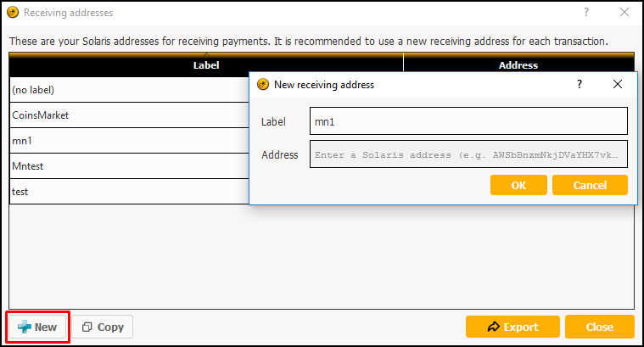The image size is (644, 347).
Task: Select the mn1 row in table
Action: click(x=129, y=141)
